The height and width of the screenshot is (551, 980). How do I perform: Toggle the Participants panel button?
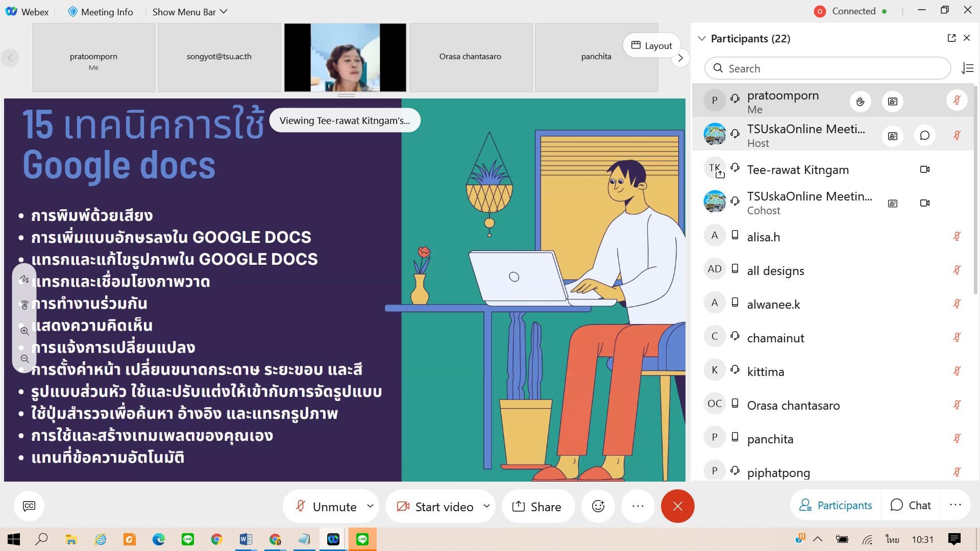click(x=836, y=505)
